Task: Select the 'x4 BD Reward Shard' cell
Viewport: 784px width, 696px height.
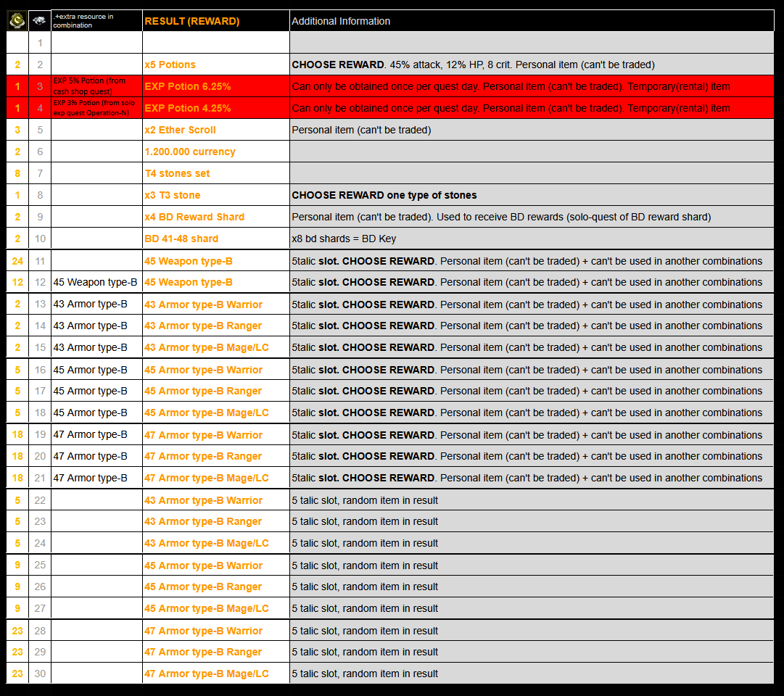Action: click(x=194, y=217)
